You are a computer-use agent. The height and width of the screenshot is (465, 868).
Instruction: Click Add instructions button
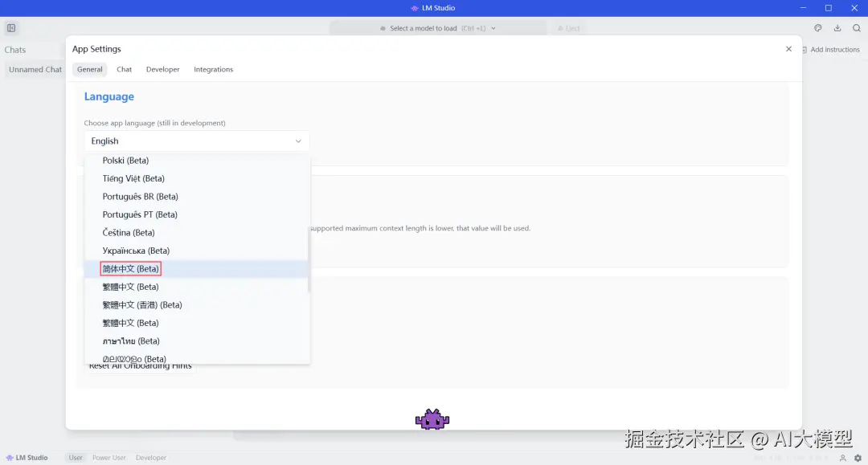click(x=830, y=50)
